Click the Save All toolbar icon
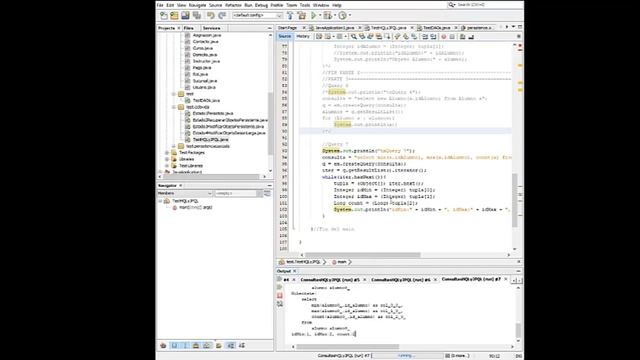Image resolution: width=640 pixels, height=360 pixels. [x=197, y=16]
